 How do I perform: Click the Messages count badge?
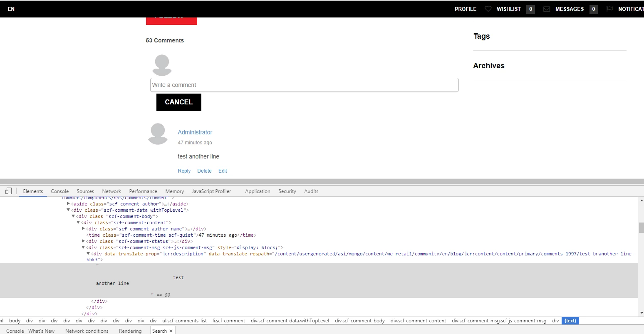click(594, 9)
